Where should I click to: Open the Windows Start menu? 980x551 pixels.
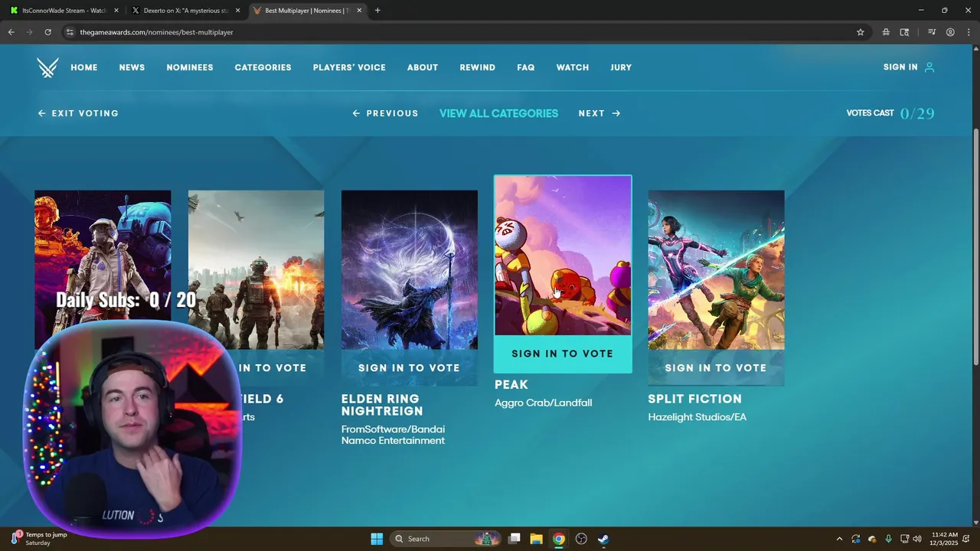pos(377,539)
